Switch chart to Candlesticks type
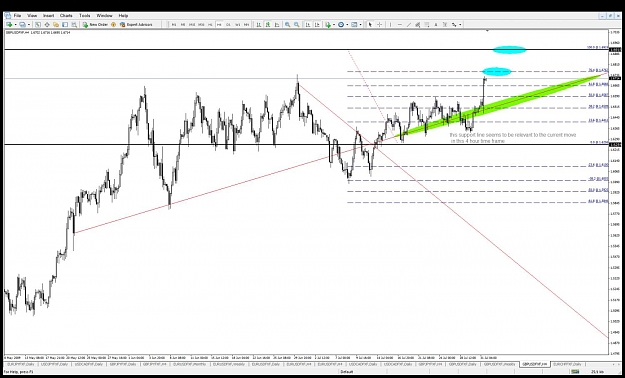625x378 pixels. [268, 25]
